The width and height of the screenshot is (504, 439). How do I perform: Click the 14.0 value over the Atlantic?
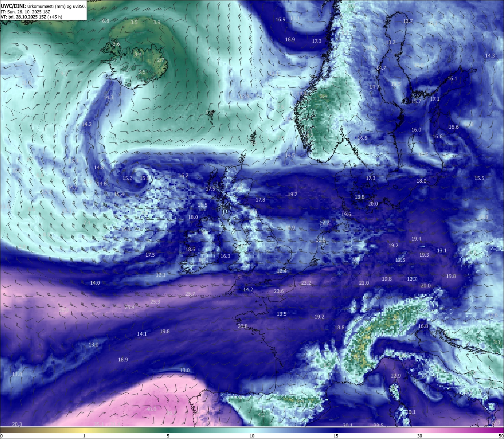pos(95,283)
